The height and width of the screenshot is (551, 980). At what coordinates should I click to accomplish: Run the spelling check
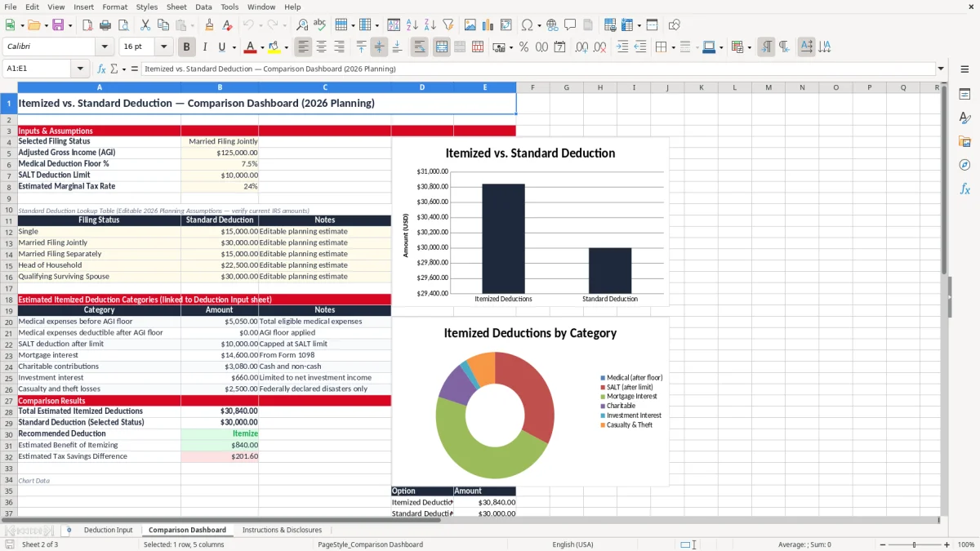coord(320,25)
